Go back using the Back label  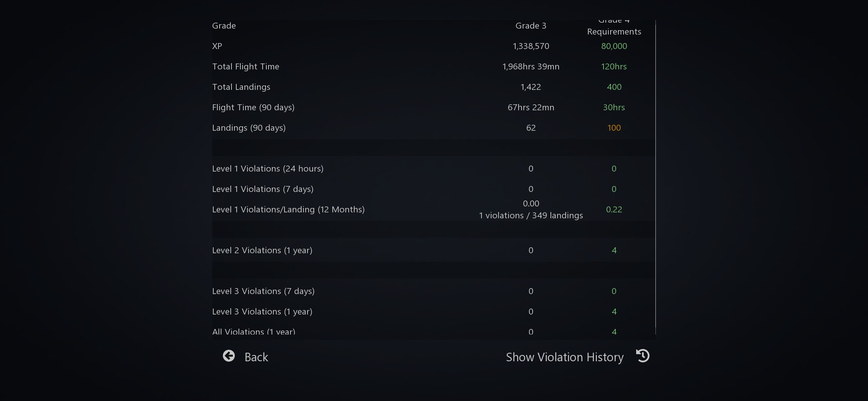pos(256,357)
